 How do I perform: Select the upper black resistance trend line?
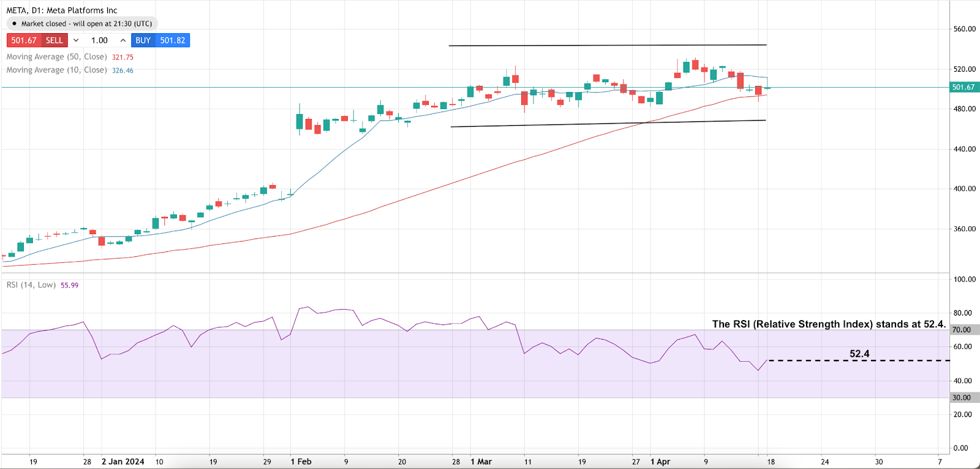click(606, 45)
